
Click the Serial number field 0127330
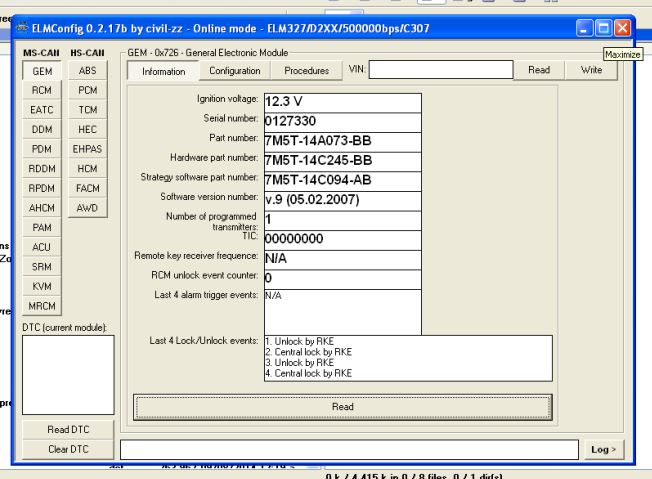tap(343, 122)
